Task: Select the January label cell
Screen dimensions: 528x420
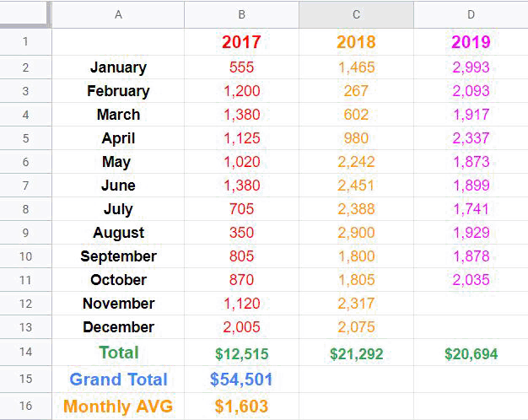Action: (x=118, y=67)
